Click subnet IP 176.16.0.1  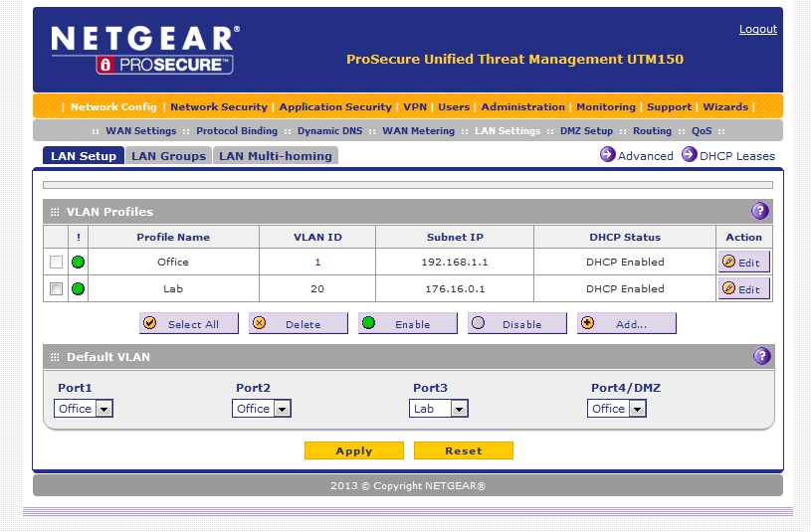click(455, 289)
